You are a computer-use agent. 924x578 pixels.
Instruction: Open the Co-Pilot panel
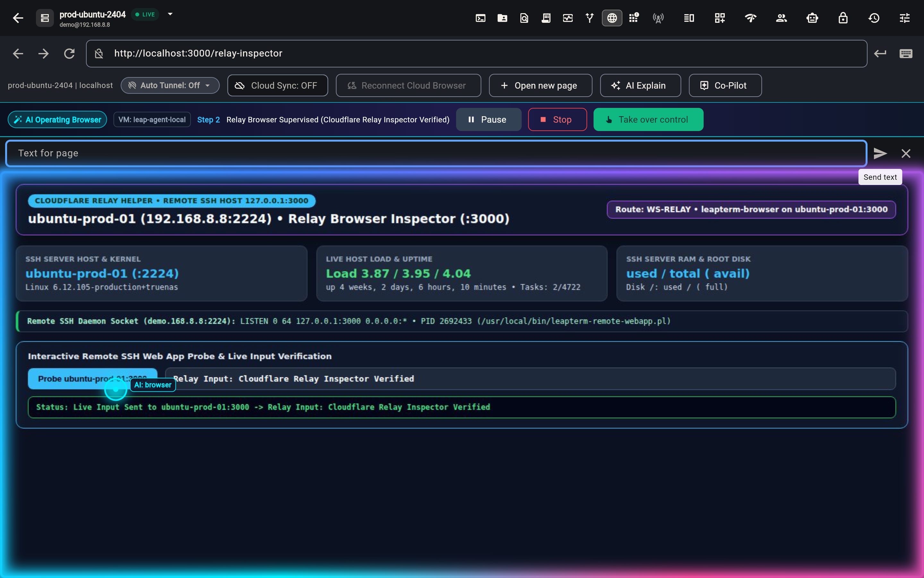pos(725,85)
